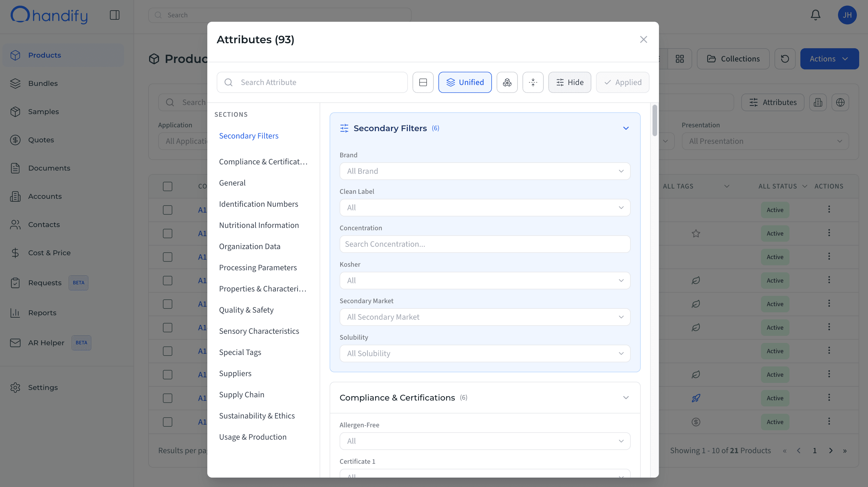Check the last product row checkbox
This screenshot has height=487, width=868.
(168, 422)
